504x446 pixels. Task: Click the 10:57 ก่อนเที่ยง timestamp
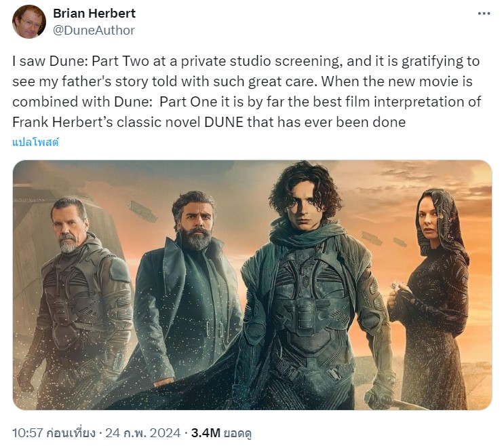[54, 431]
